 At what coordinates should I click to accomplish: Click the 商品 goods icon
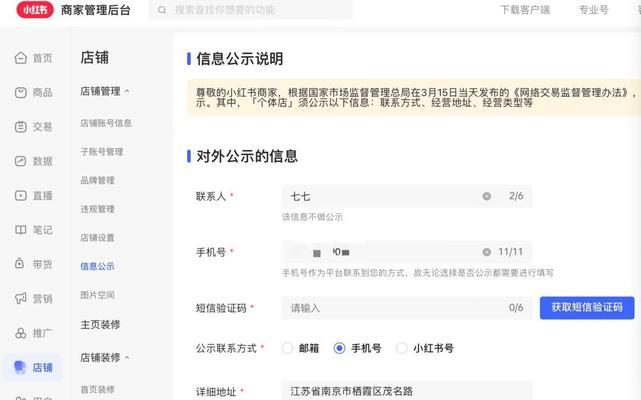[20, 92]
